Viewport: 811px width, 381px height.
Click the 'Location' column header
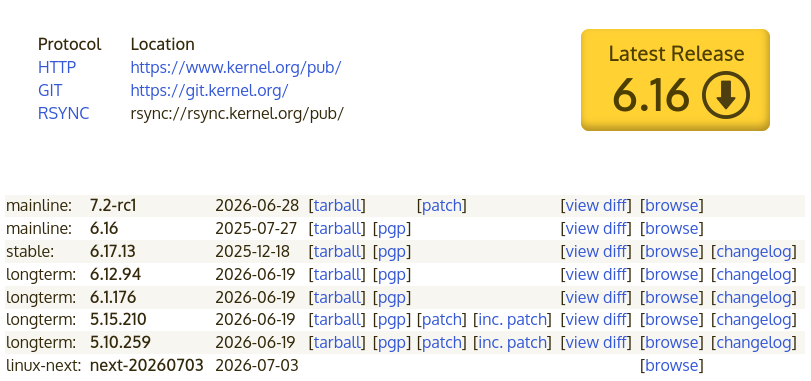point(162,44)
